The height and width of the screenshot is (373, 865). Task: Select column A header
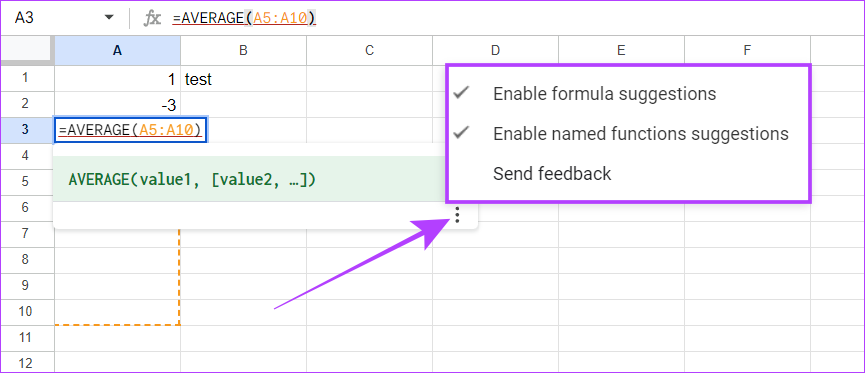[117, 51]
